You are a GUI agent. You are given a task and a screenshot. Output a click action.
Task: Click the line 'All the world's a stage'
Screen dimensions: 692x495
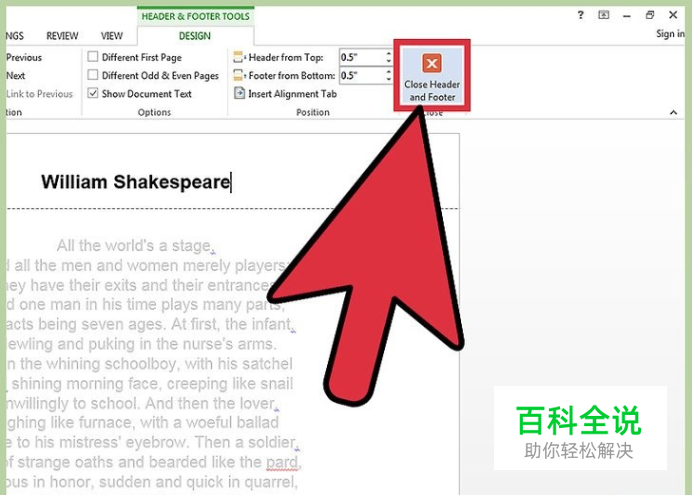(x=134, y=245)
